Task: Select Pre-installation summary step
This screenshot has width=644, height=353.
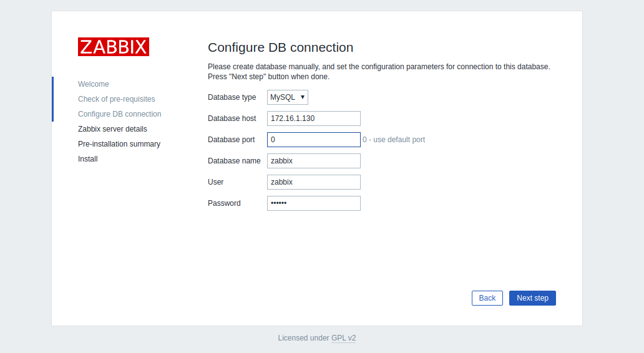Action: point(119,144)
